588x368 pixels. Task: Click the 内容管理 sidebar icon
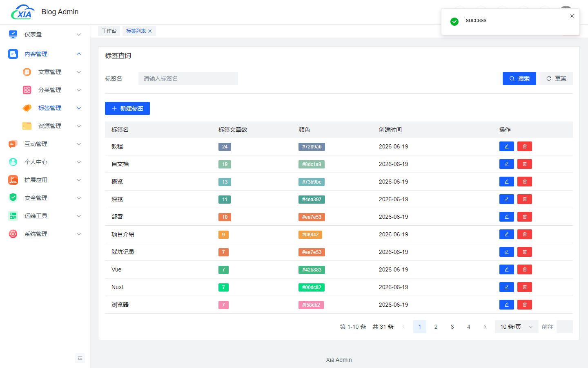pyautogui.click(x=13, y=54)
